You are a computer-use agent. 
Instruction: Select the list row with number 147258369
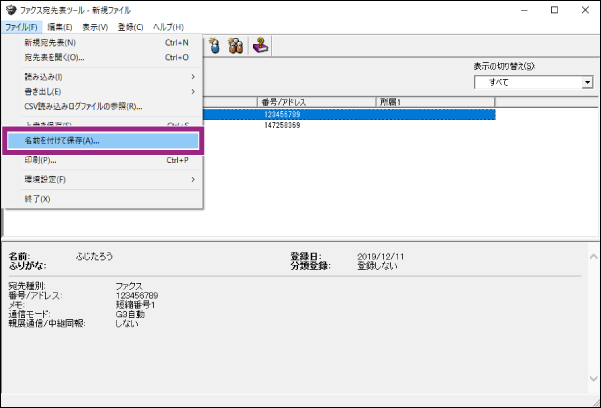tap(284, 127)
